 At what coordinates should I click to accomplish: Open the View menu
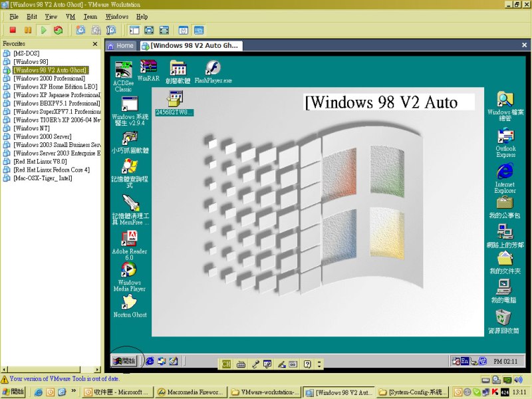[51, 17]
